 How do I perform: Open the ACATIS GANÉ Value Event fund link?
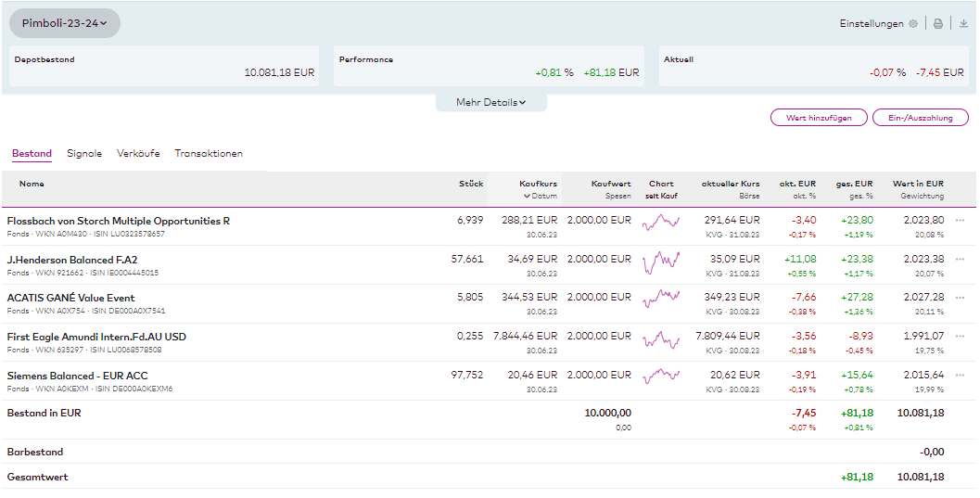point(70,298)
